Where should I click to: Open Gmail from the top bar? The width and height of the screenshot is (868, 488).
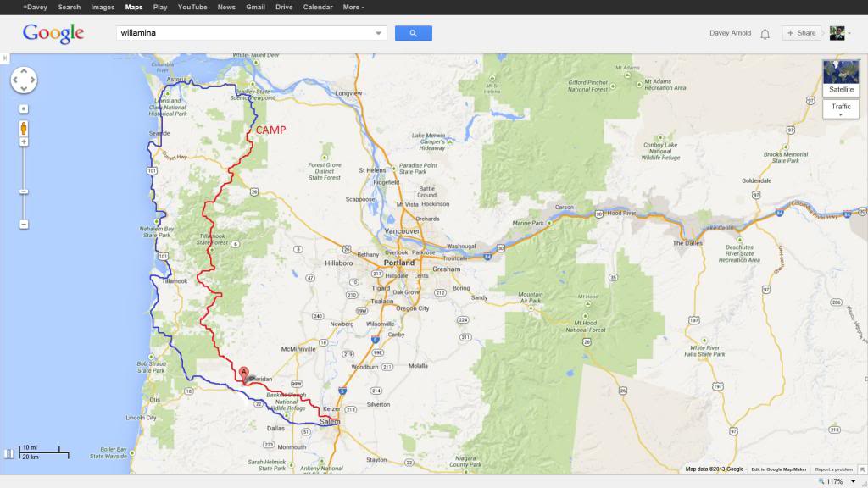[x=255, y=7]
